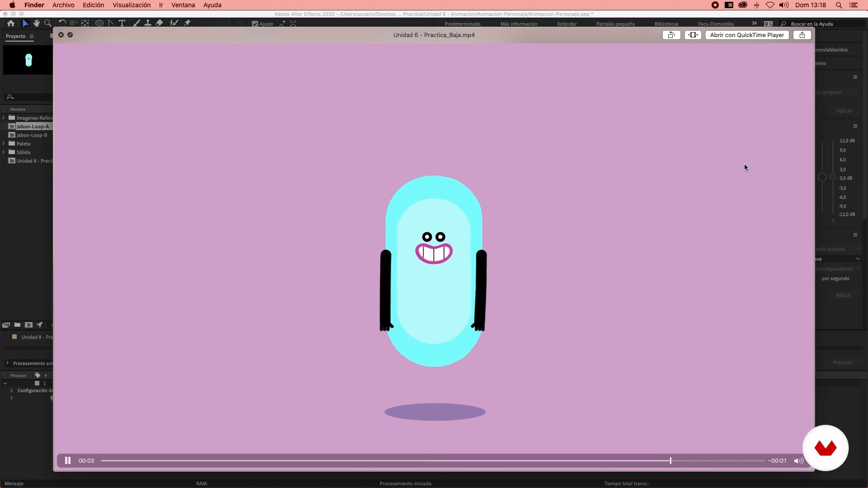Click the new folder icon in Project panel

tap(17, 325)
